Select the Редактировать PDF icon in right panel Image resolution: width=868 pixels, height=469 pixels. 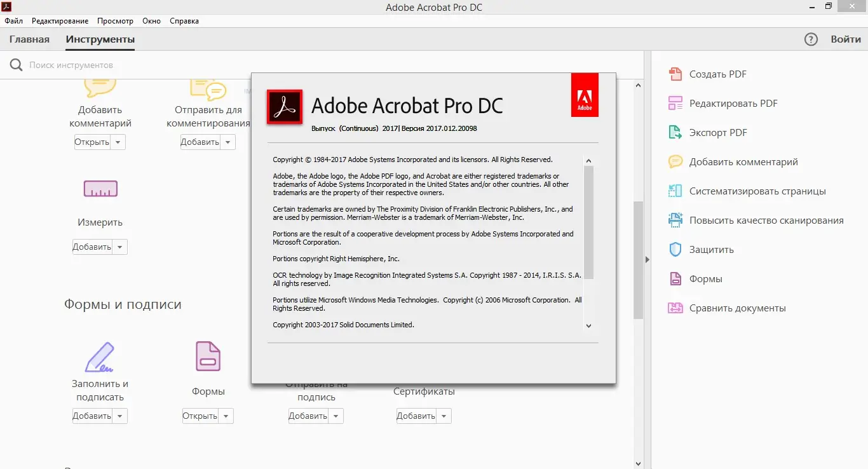click(675, 104)
